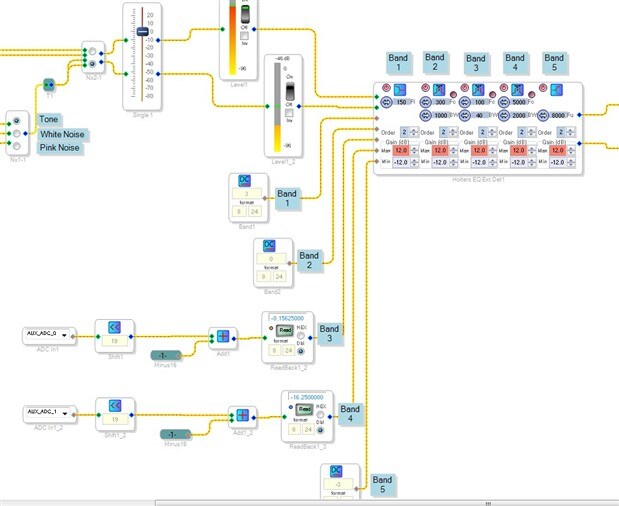619x506 pixels.
Task: Open the AUX_ADC_1 input dropdown
Action: tap(64, 414)
